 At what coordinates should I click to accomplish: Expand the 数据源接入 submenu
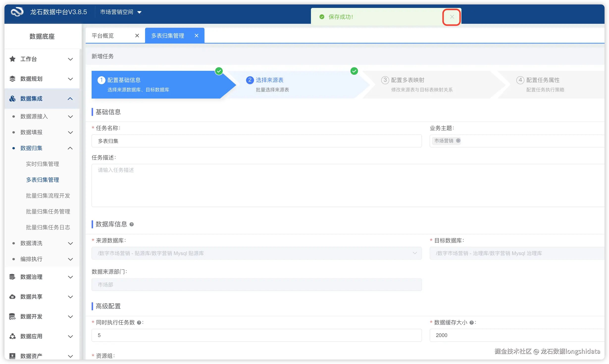[x=70, y=116]
